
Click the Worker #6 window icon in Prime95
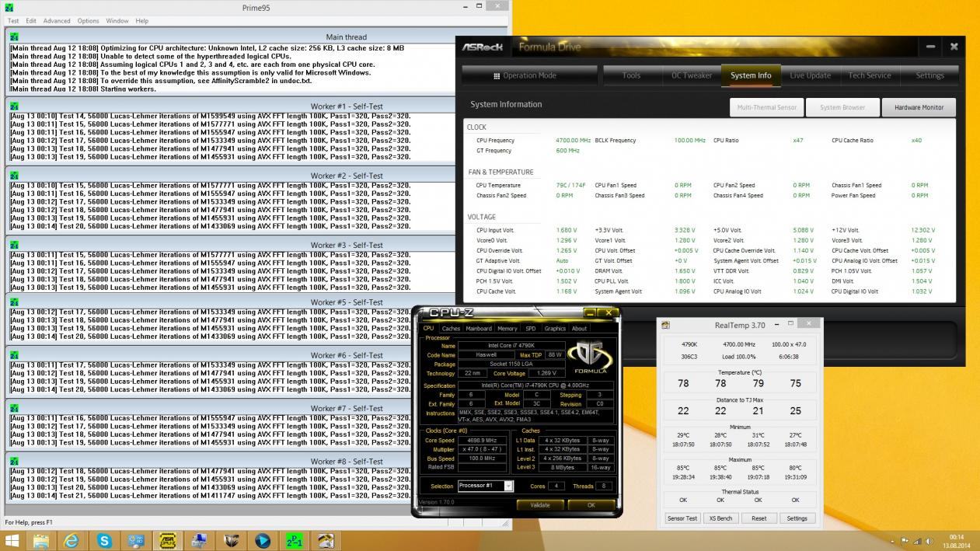[x=14, y=354]
